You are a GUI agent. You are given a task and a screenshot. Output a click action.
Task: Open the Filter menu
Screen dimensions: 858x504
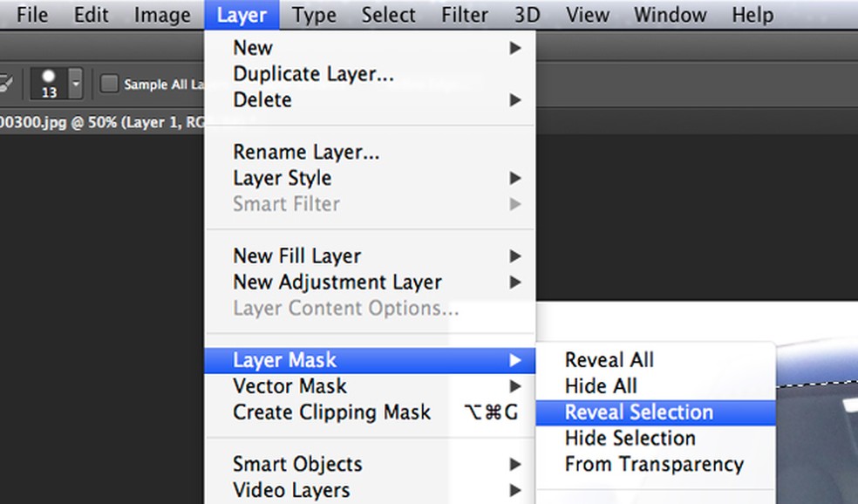click(464, 15)
